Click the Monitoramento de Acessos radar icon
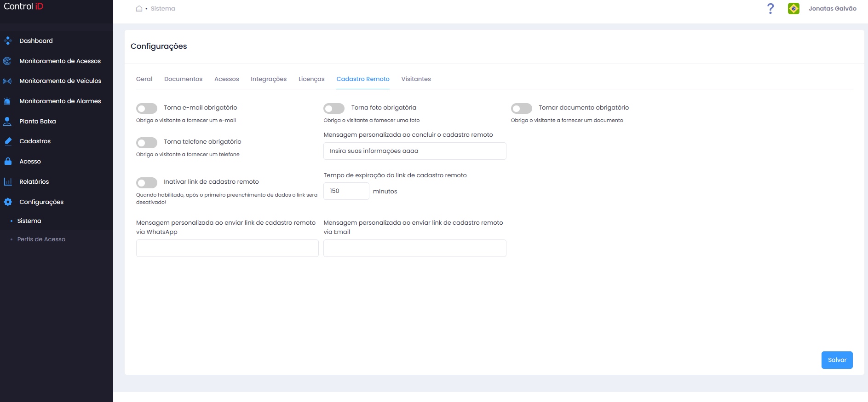This screenshot has width=868, height=402. tap(7, 61)
